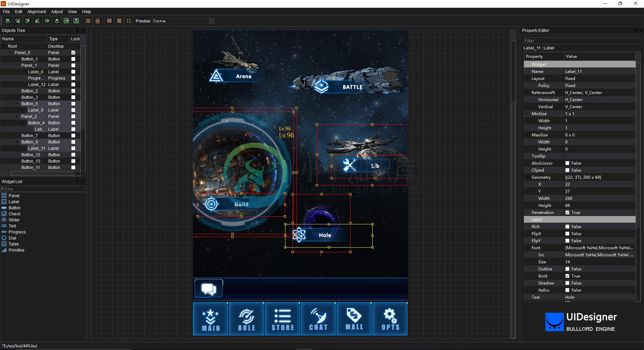Close the Widget List panel
This screenshot has width=644, height=350.
pos(83,181)
